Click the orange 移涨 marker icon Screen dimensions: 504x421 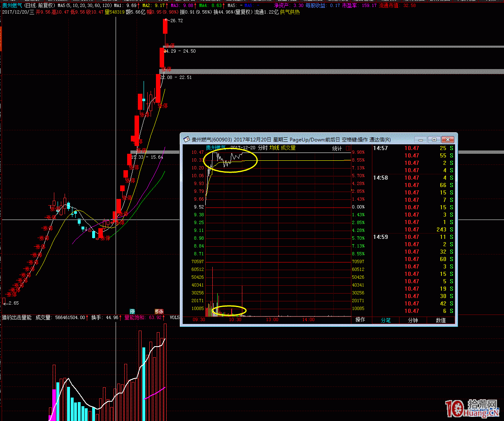[159, 311]
